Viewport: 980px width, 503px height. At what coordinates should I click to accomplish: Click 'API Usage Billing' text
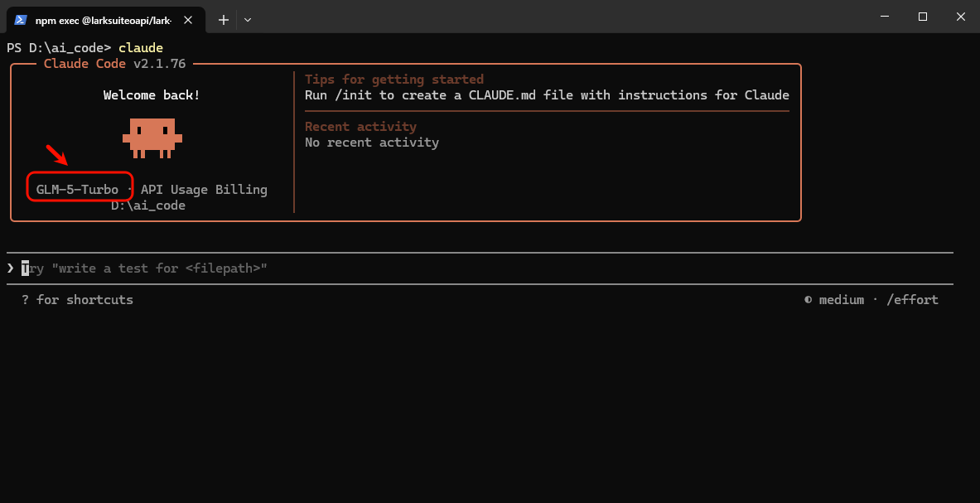pyautogui.click(x=204, y=190)
